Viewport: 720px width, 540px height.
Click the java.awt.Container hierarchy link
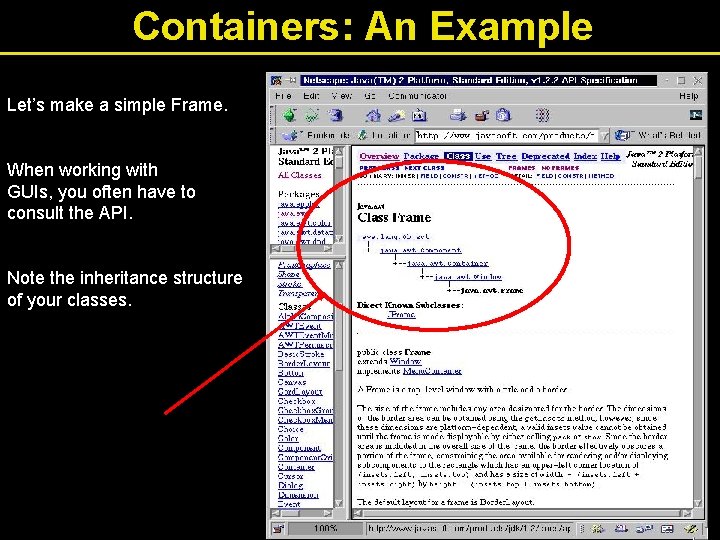[x=448, y=264]
